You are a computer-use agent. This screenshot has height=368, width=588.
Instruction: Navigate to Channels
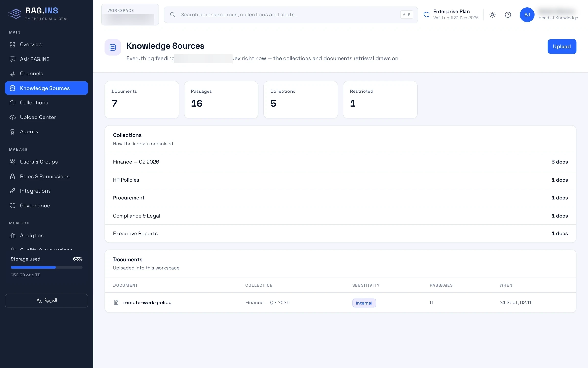coord(47,74)
